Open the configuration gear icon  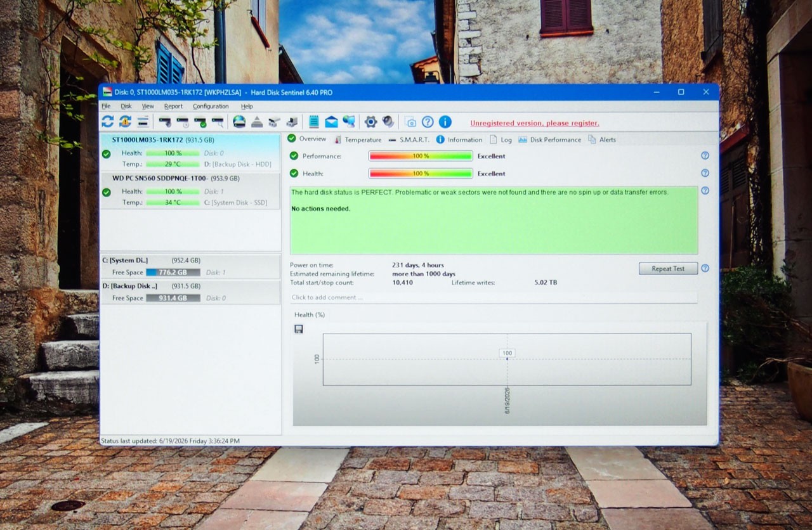(x=370, y=122)
